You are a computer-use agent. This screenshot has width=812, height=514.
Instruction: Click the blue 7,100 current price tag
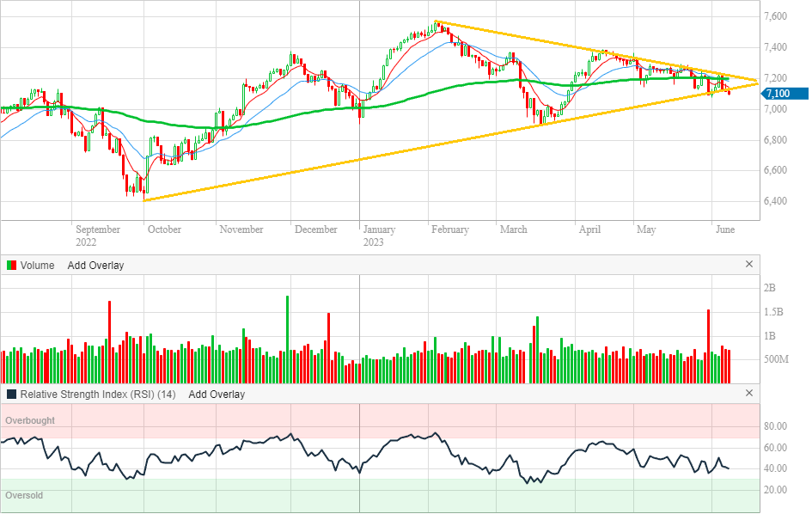[x=783, y=93]
